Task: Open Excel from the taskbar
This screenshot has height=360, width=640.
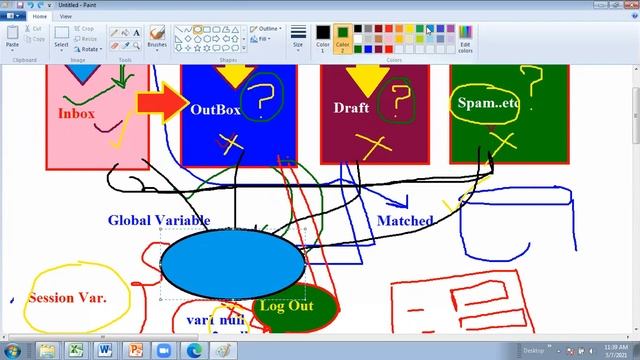Action: pyautogui.click(x=76, y=351)
